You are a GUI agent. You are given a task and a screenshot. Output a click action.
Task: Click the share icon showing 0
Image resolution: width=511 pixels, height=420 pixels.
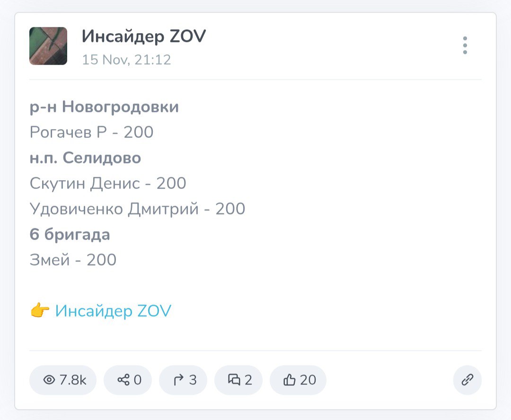[123, 380]
